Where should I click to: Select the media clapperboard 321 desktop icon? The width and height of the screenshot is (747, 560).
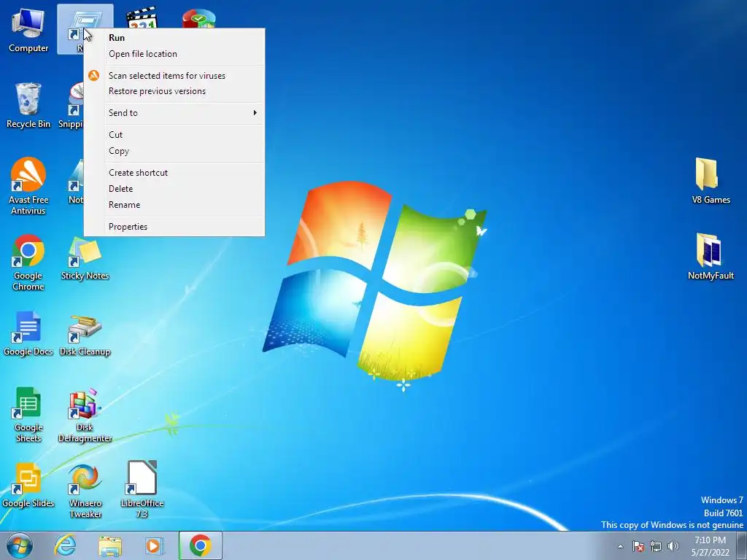pyautogui.click(x=142, y=17)
